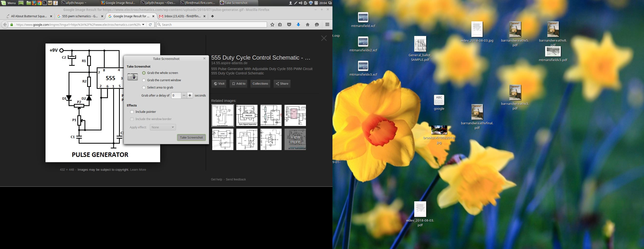Select 'Grab the current window' option
This screenshot has width=644, height=249.
pos(144,80)
